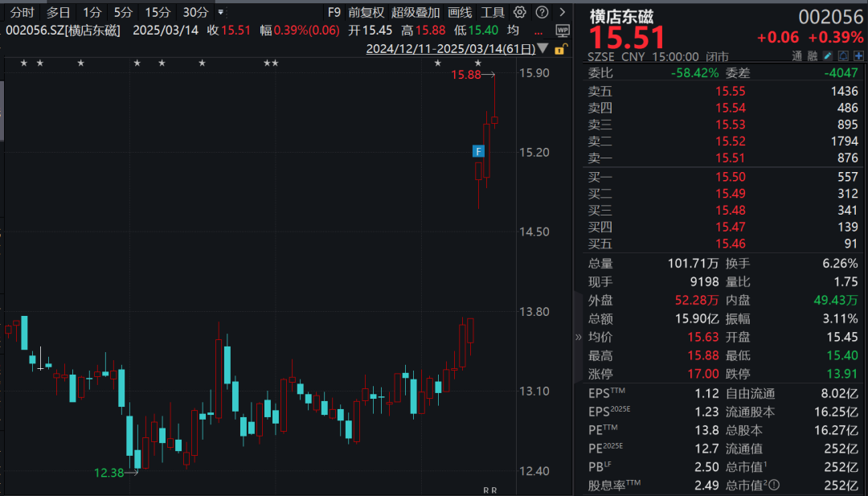Click the 12.38 low price label on chart
The height and width of the screenshot is (496, 868).
pos(109,473)
